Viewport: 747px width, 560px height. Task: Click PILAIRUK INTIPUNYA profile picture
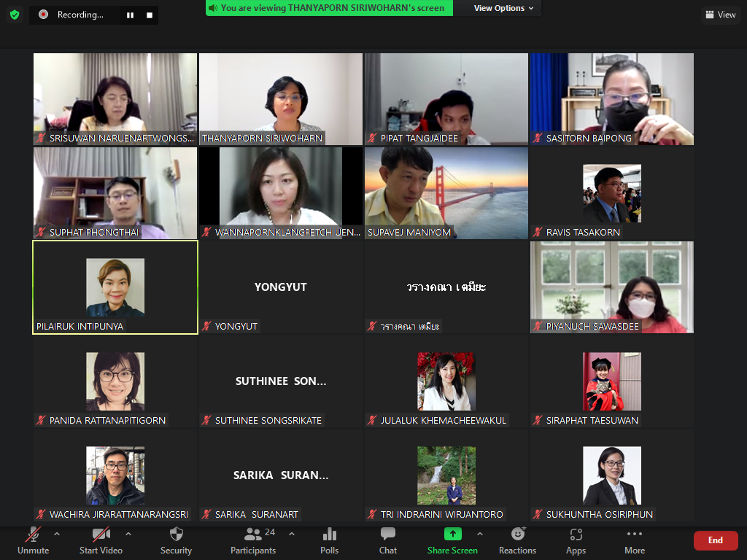(115, 287)
